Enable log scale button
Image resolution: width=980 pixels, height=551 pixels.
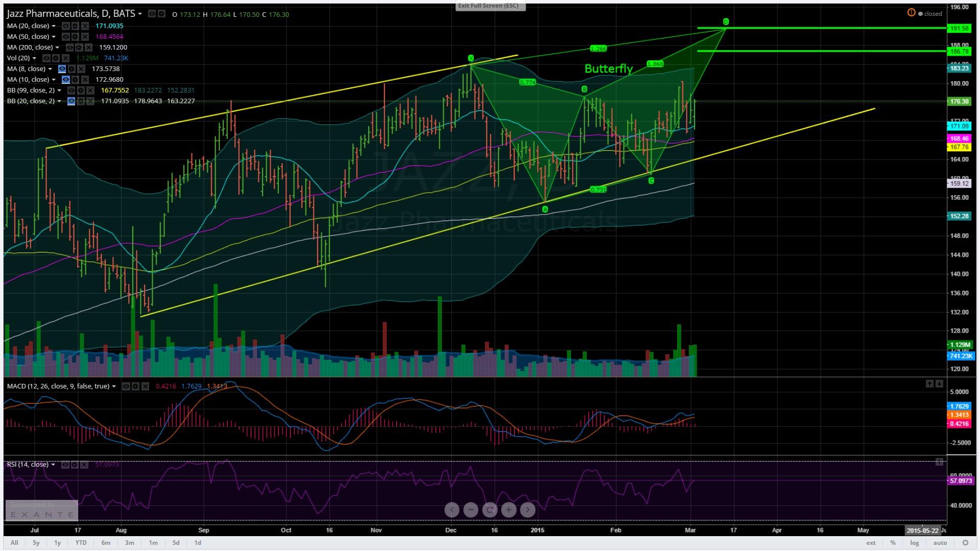[914, 543]
